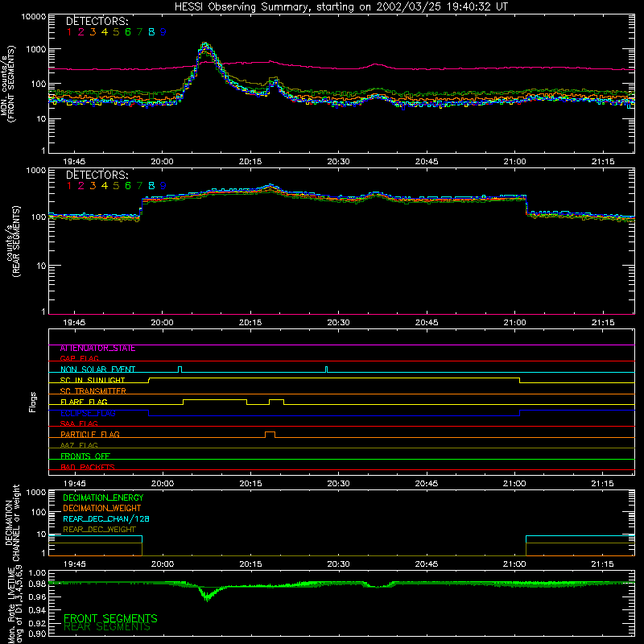Screen dimensions: 644x644
Task: Click the REAR SEGMENTS livetime legend label
Action: point(107,627)
